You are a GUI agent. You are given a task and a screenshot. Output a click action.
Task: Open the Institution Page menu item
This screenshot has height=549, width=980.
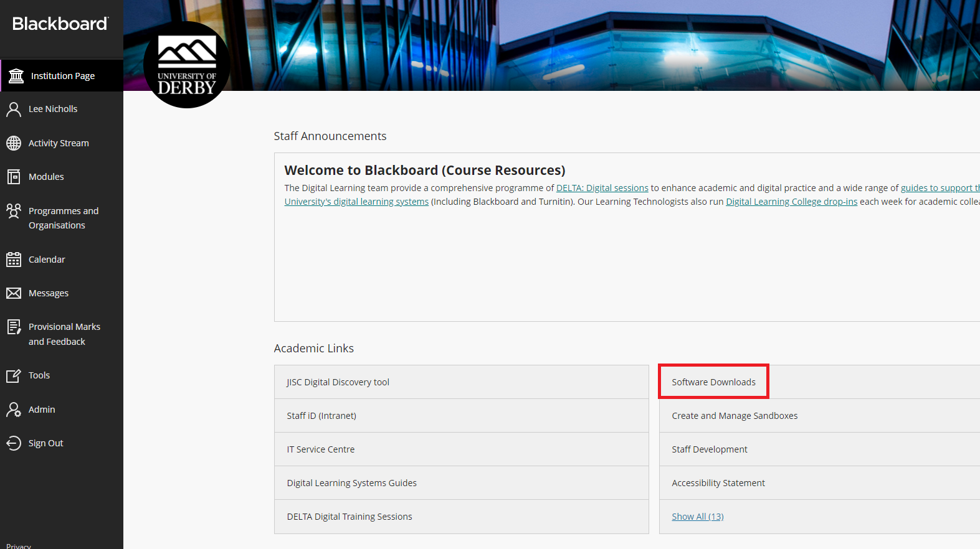(x=62, y=76)
